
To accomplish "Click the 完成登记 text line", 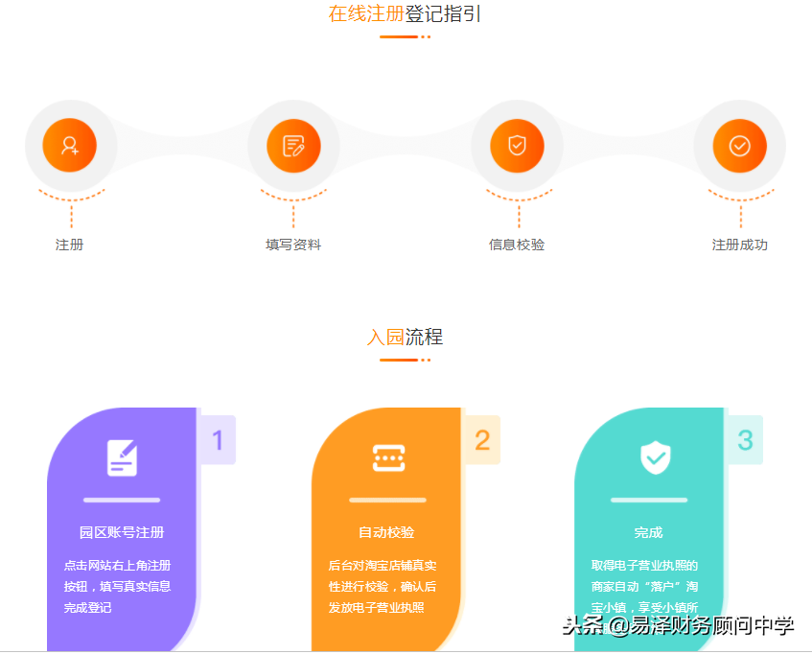I will click(87, 607).
